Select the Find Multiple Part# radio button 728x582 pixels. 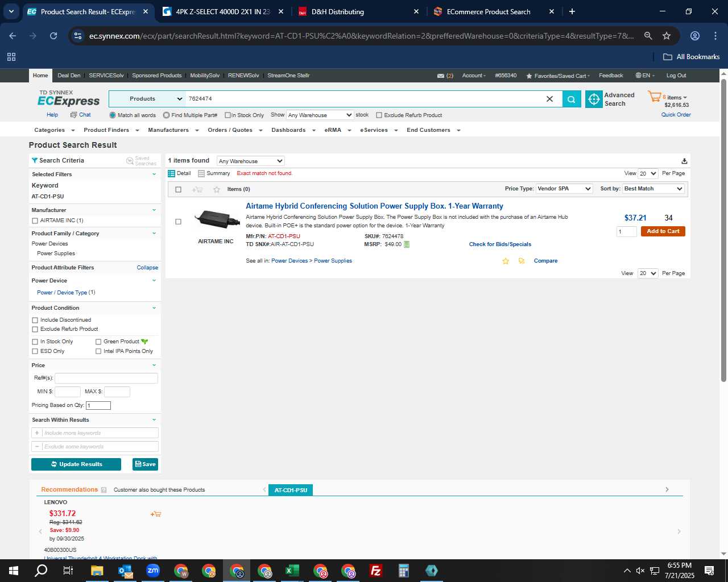(x=166, y=115)
